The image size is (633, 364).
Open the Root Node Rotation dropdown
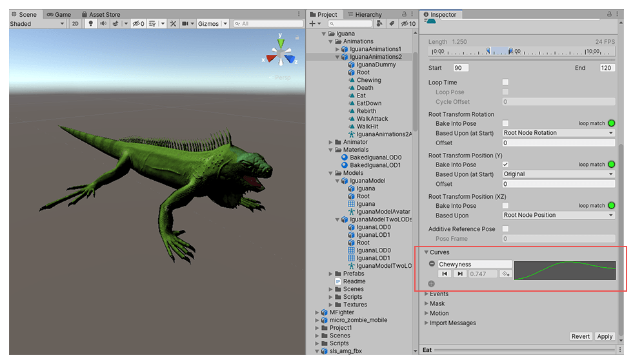(558, 133)
